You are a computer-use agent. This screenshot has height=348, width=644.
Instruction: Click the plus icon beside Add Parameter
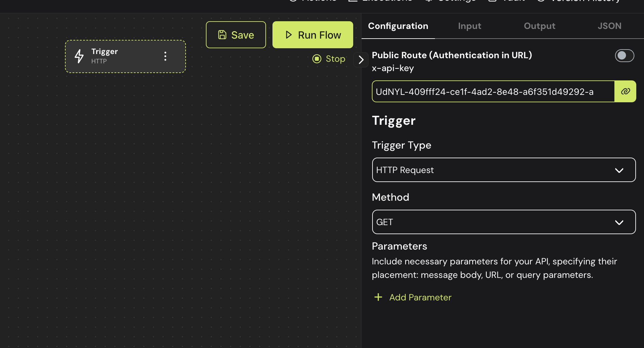(378, 297)
